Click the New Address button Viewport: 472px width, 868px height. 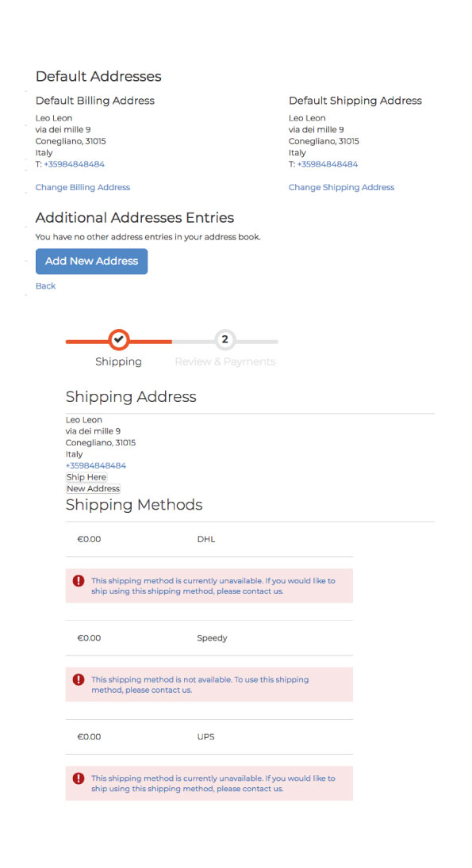pos(93,488)
